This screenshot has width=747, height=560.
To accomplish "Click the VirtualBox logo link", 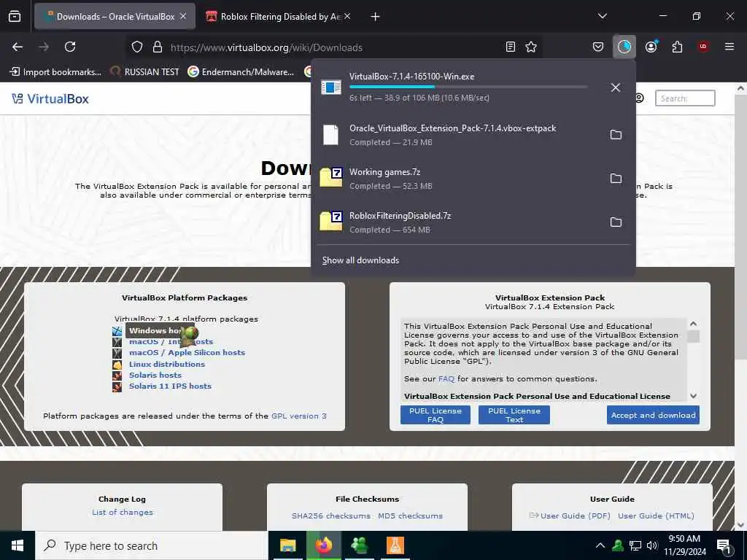I will (50, 98).
